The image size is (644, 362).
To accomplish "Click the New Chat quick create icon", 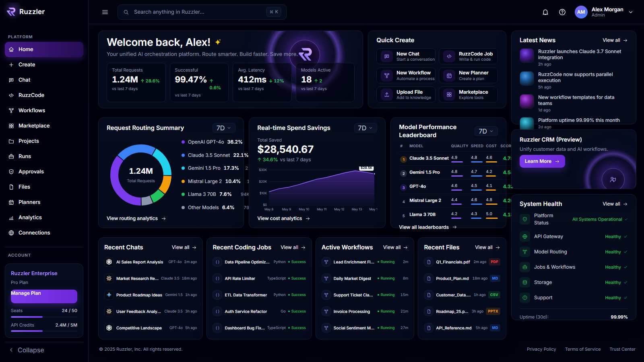I will [x=387, y=56].
